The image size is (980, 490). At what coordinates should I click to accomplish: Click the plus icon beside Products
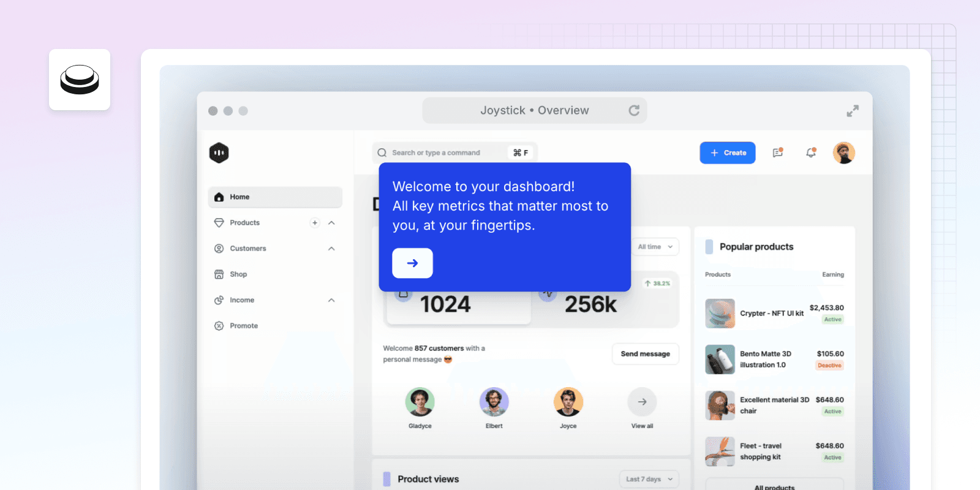click(315, 223)
